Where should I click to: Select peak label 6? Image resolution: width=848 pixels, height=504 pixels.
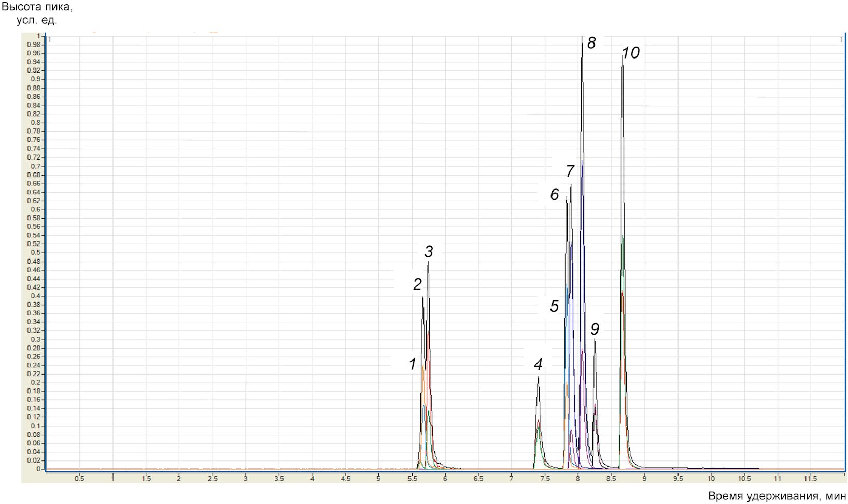(554, 194)
